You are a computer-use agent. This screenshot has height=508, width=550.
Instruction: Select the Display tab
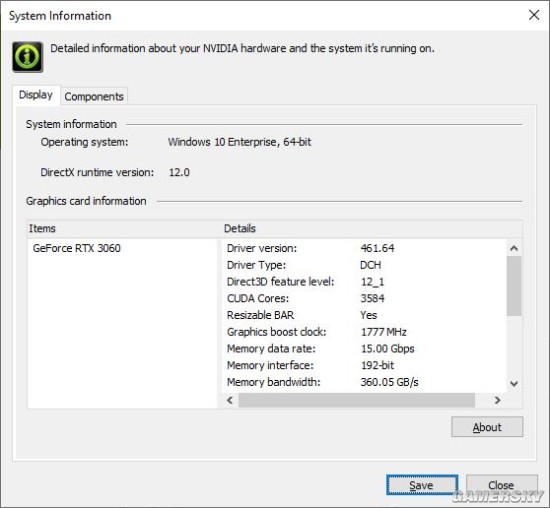pos(36,95)
